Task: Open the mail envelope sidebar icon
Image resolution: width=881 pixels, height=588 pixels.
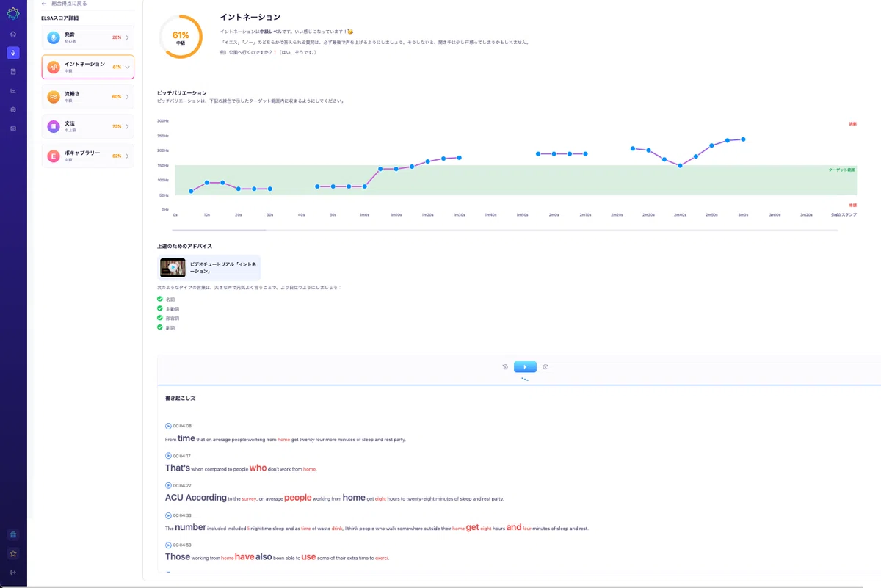Action: (x=13, y=128)
